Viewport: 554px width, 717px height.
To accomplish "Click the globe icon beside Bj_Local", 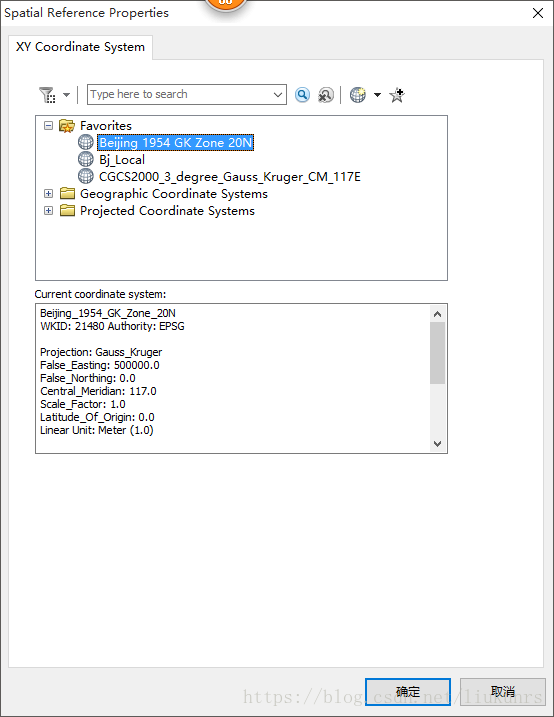I will [x=85, y=159].
